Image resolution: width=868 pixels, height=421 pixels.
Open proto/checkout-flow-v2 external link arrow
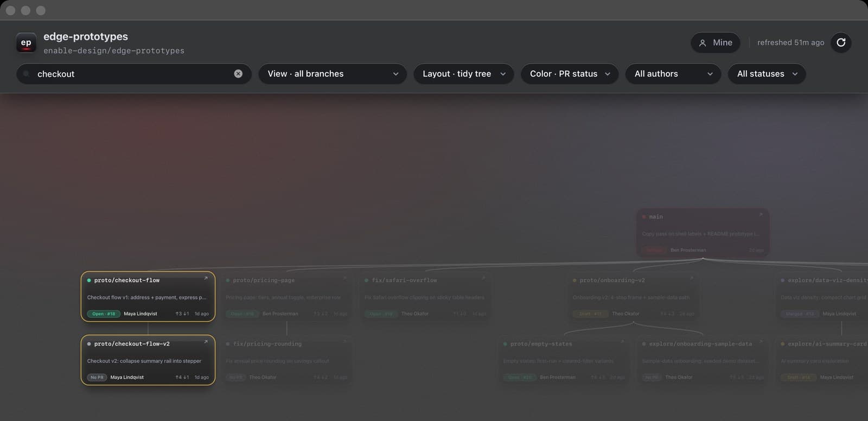click(x=206, y=342)
